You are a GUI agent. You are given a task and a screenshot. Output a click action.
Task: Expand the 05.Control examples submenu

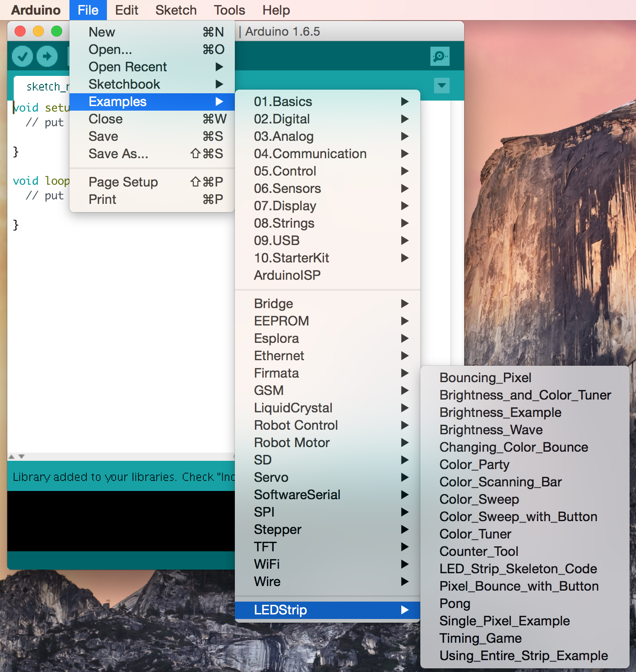pos(328,171)
